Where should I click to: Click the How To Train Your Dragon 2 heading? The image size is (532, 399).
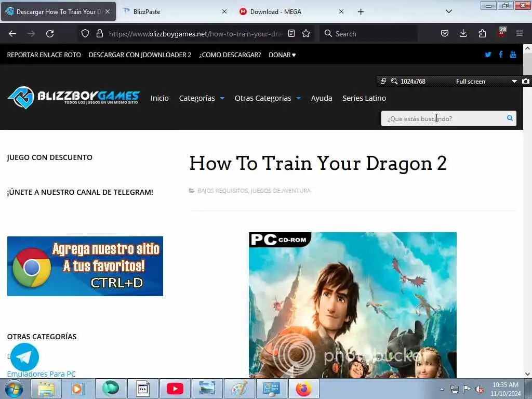pyautogui.click(x=318, y=163)
